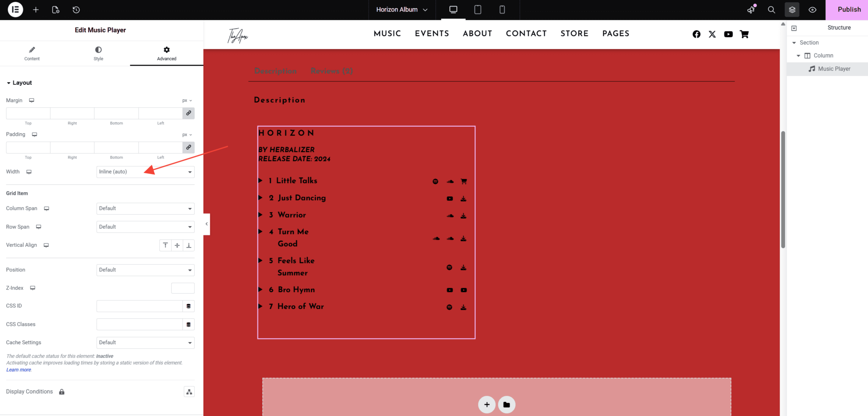This screenshot has width=868, height=416.
Task: Click the template folder button in canvas
Action: tap(506, 404)
